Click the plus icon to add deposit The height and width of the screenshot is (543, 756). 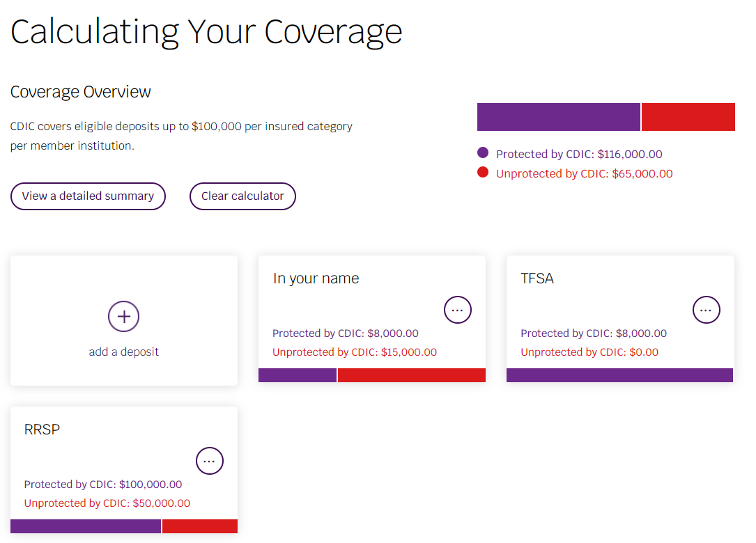(x=124, y=317)
